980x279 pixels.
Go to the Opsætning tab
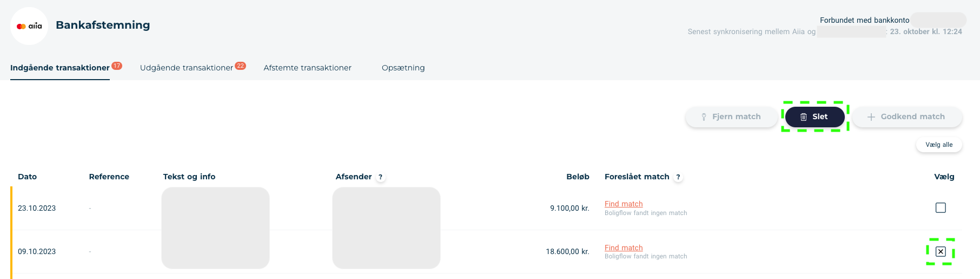(x=403, y=68)
